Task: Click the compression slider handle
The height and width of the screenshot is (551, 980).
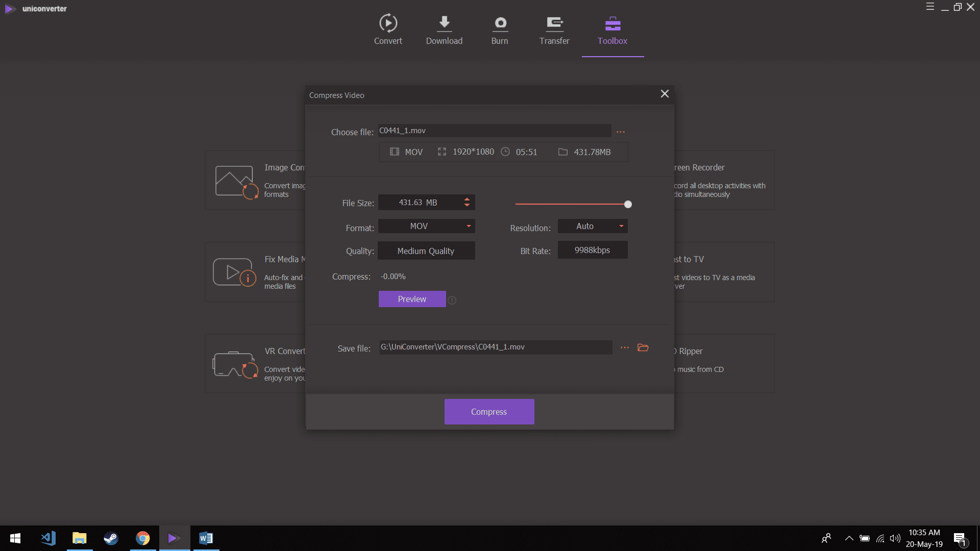Action: (628, 204)
